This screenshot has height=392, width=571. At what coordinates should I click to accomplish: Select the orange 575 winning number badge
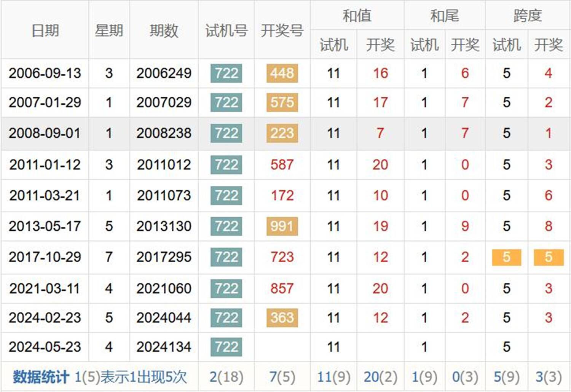[x=282, y=102]
